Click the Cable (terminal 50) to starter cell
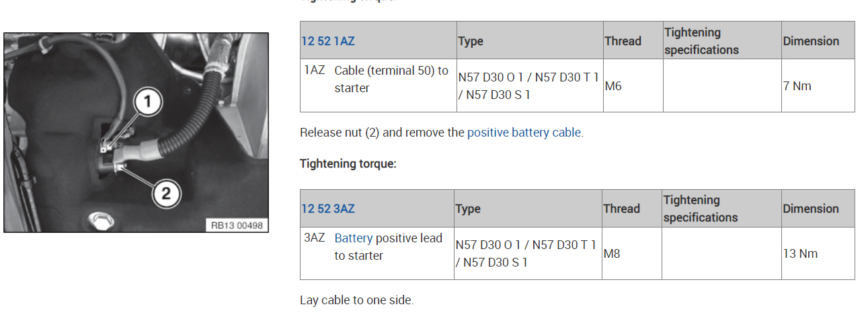The height and width of the screenshot is (313, 868). pos(391,79)
